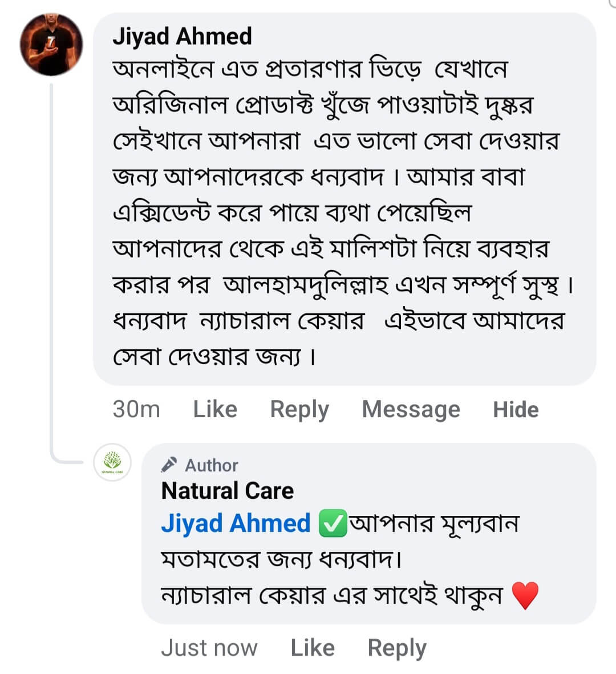Open Jiyad Ahmed's profile picture
This screenshot has height=674, width=616.
point(51,45)
